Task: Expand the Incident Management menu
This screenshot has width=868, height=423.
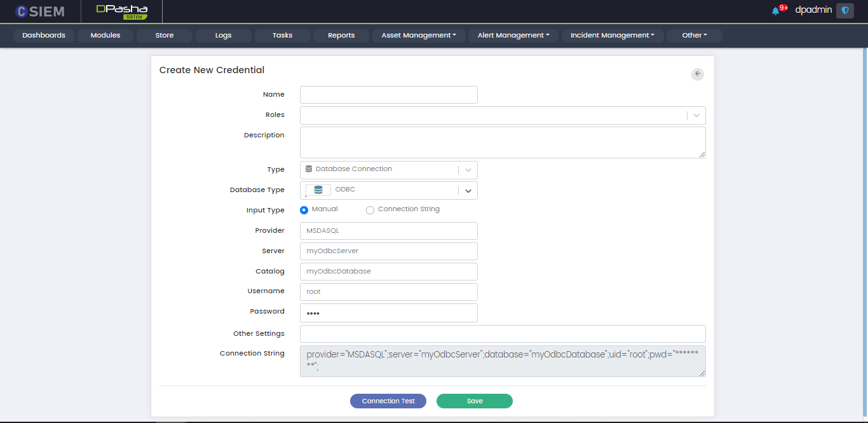Action: 612,36
